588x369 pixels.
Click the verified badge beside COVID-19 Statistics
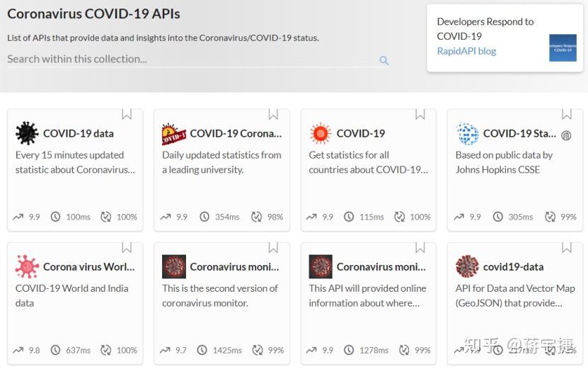566,135
